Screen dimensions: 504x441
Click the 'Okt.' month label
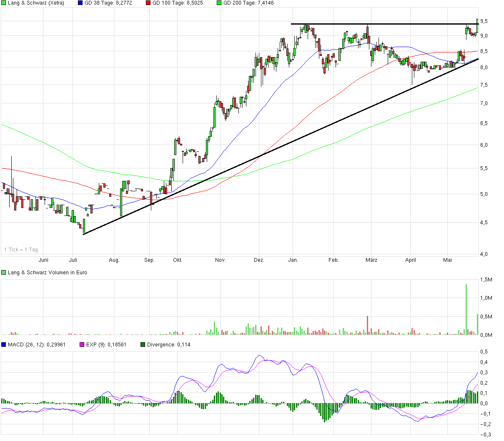[178, 260]
